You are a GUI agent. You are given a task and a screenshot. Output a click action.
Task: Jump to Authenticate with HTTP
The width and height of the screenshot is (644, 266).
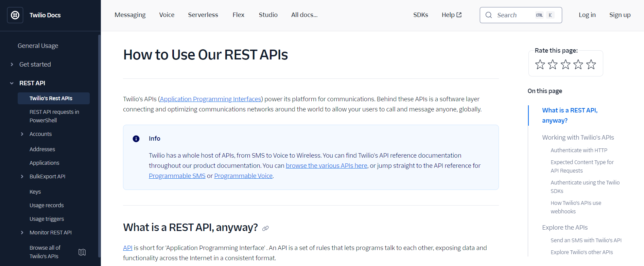tap(579, 150)
